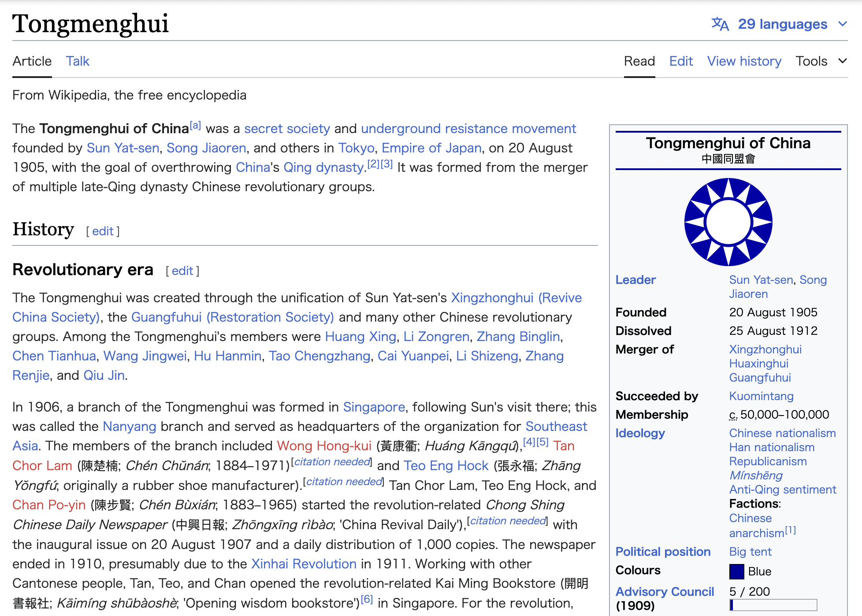Viewport: 862px width, 616px height.
Task: Open the Advisory Council link
Action: click(665, 592)
